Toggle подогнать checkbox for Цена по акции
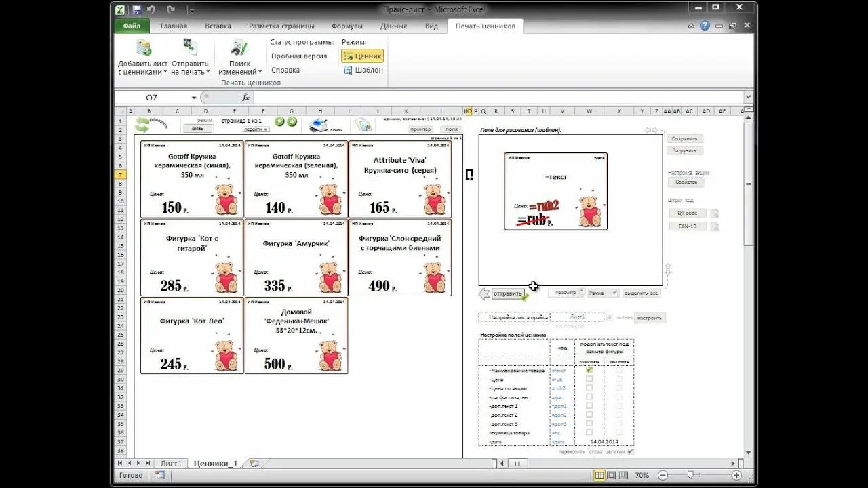868x488 pixels. (589, 388)
